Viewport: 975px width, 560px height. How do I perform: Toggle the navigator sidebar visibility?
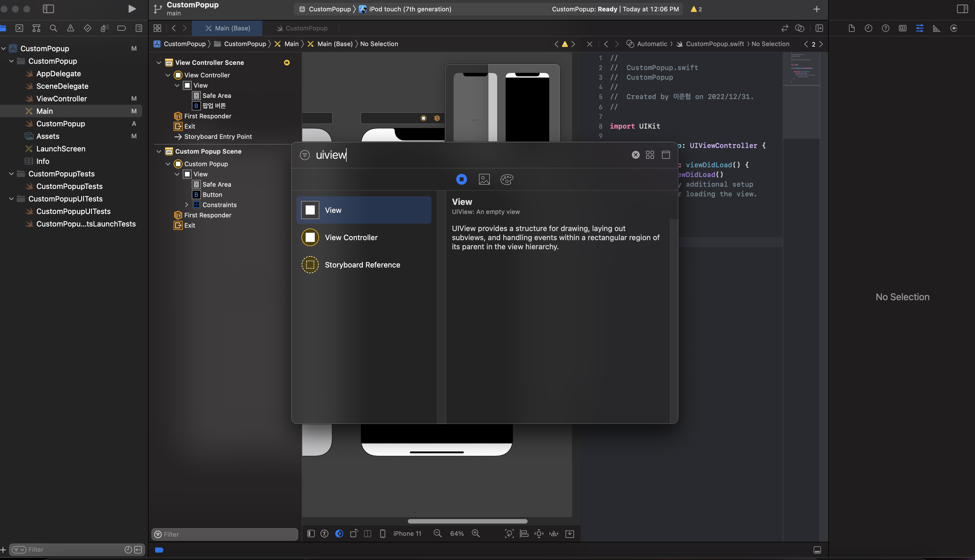click(x=48, y=9)
